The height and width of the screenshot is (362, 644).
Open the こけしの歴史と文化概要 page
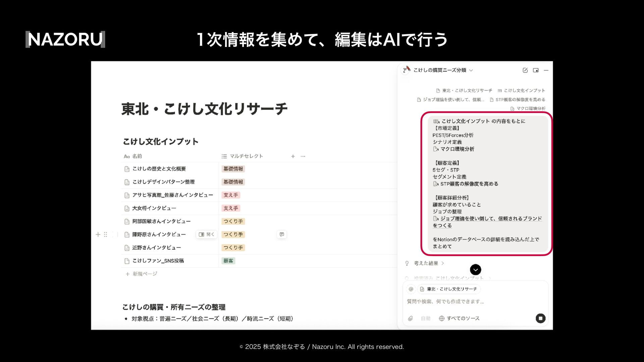(159, 169)
